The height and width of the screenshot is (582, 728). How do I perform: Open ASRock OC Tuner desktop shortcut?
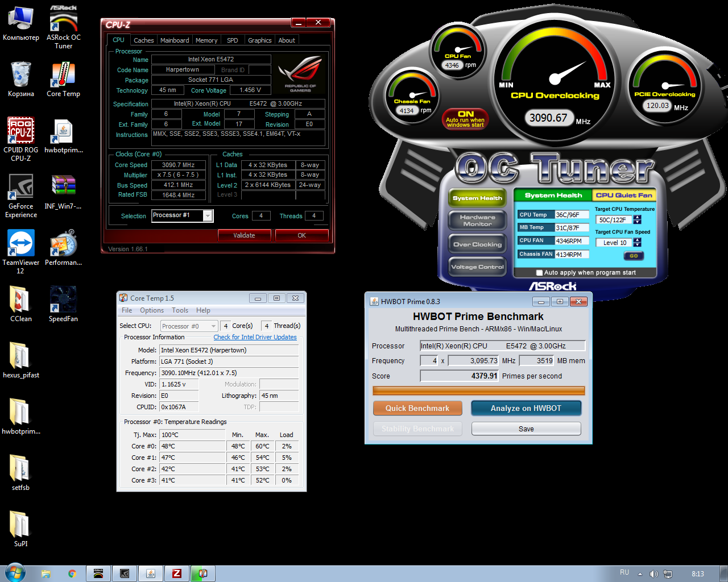tap(63, 27)
